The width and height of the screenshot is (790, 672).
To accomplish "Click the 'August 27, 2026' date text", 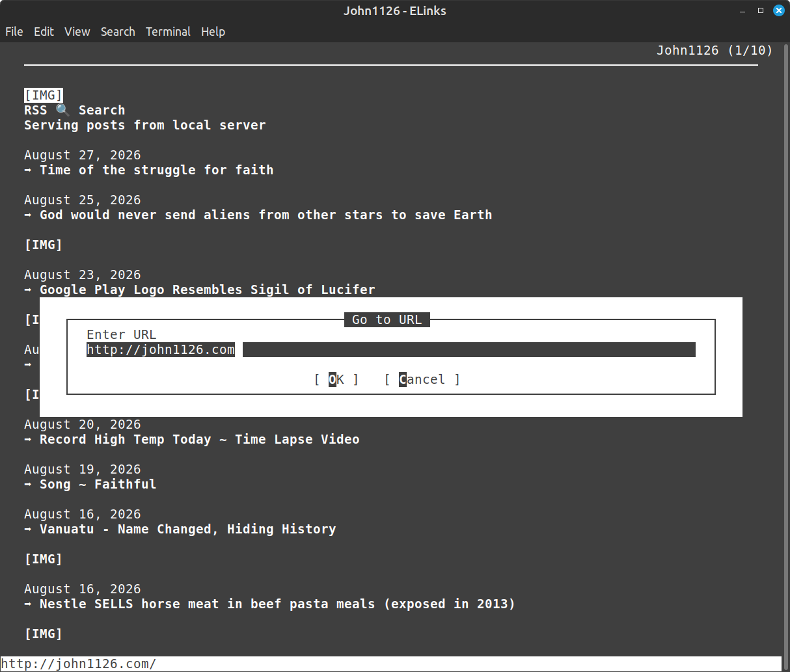I will 83,155.
